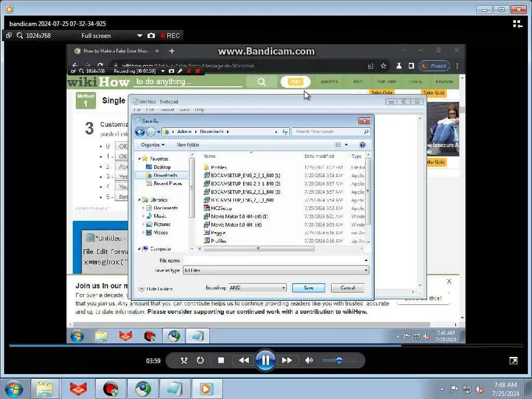Open Notepad Edit menu
Viewport: 532px width, 399px height.
(150, 110)
